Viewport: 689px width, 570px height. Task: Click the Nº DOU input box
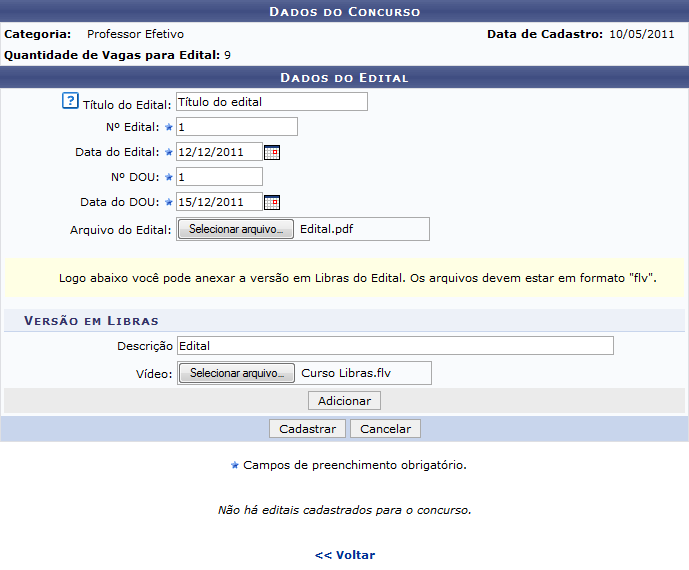point(218,177)
